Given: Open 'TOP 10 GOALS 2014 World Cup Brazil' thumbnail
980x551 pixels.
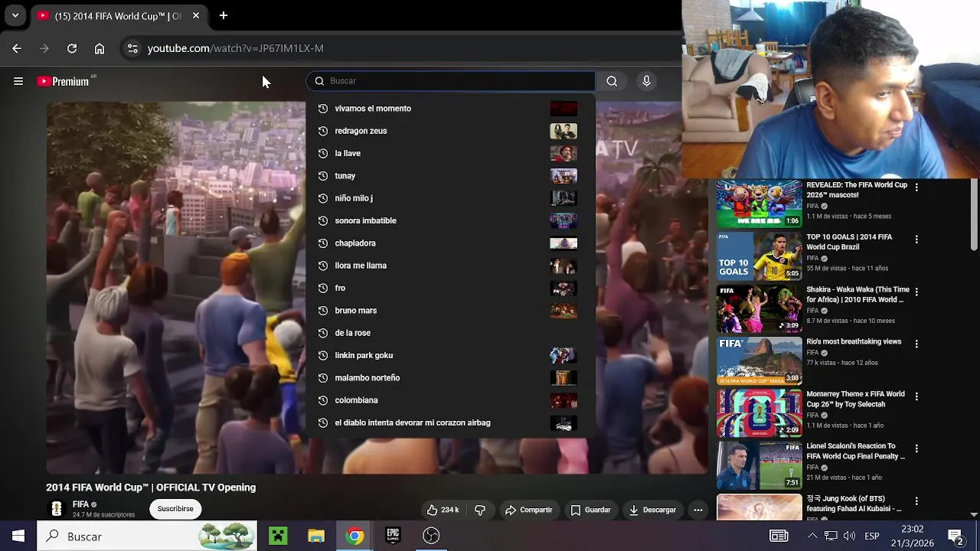Looking at the screenshot, I should [x=759, y=257].
